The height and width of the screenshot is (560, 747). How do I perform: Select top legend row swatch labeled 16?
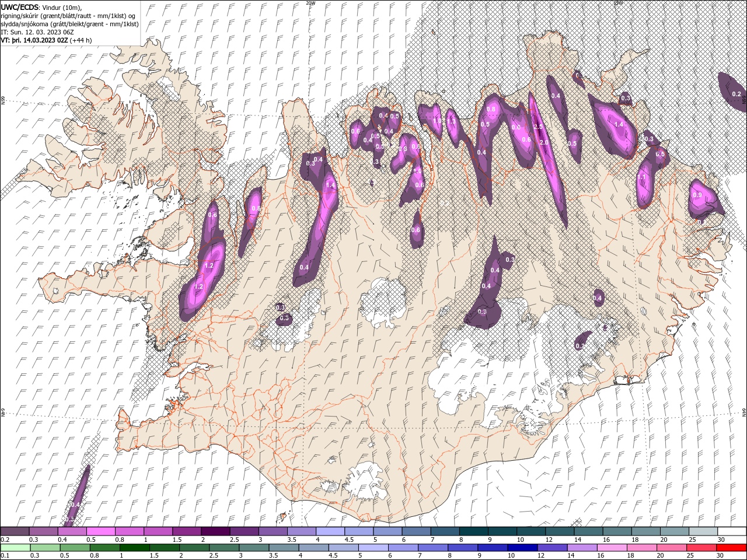coord(616,531)
